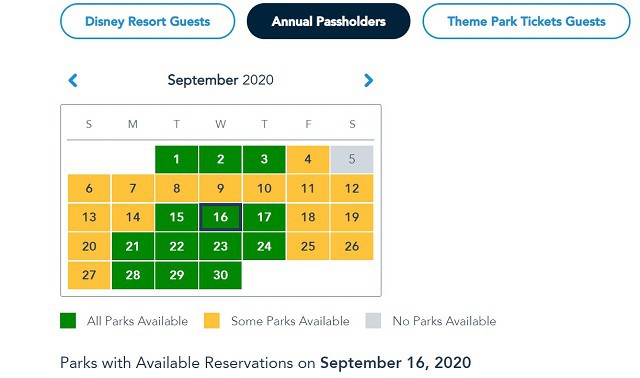Choose September 30 on the calendar
This screenshot has height=378, width=640.
[x=220, y=275]
